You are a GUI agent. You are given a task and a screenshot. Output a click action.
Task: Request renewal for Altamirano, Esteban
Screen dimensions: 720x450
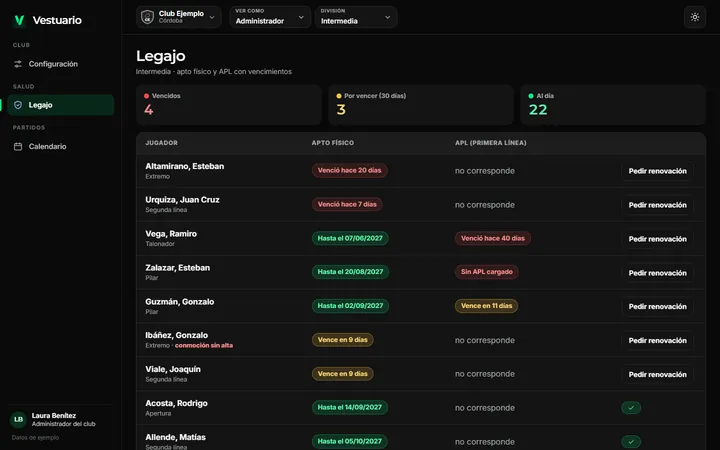pos(658,171)
